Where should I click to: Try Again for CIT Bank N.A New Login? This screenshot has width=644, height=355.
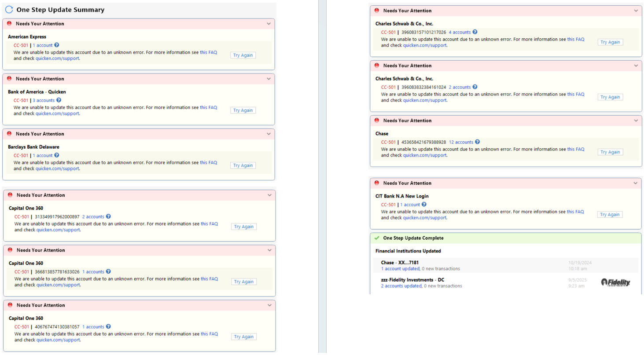[x=610, y=214]
